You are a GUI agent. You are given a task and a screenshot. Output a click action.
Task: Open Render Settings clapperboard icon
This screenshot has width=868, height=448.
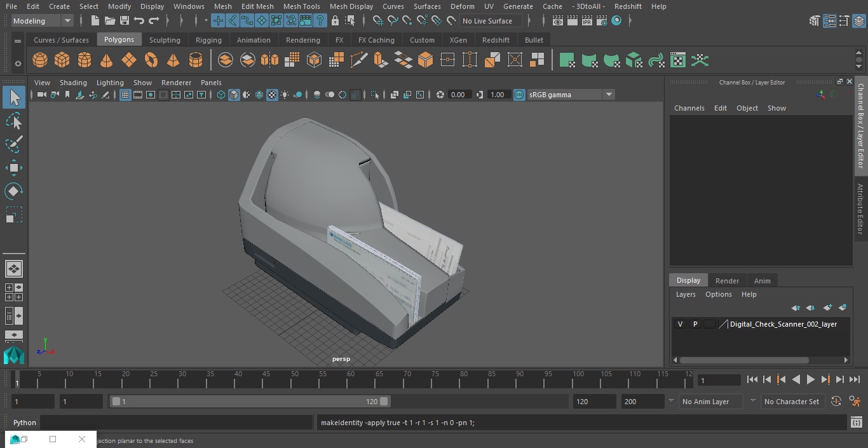(x=602, y=21)
